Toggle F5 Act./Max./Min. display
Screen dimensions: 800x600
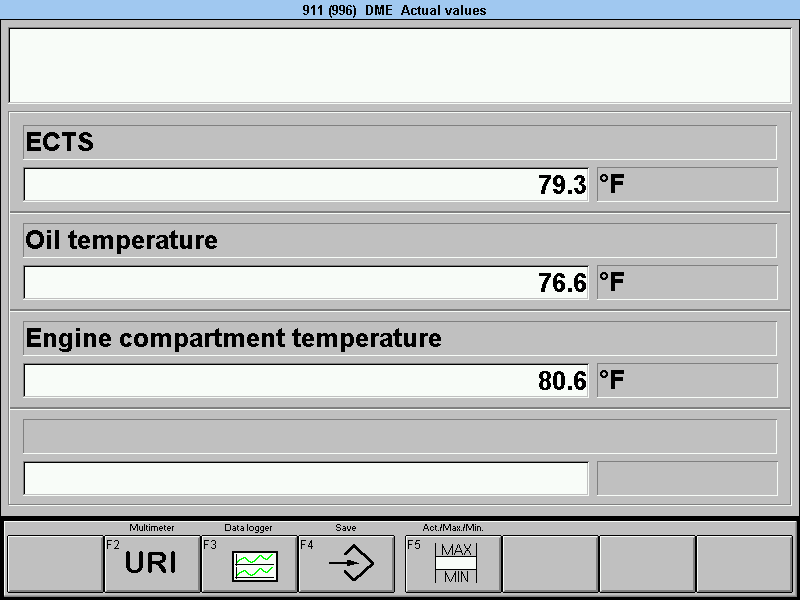click(x=453, y=563)
